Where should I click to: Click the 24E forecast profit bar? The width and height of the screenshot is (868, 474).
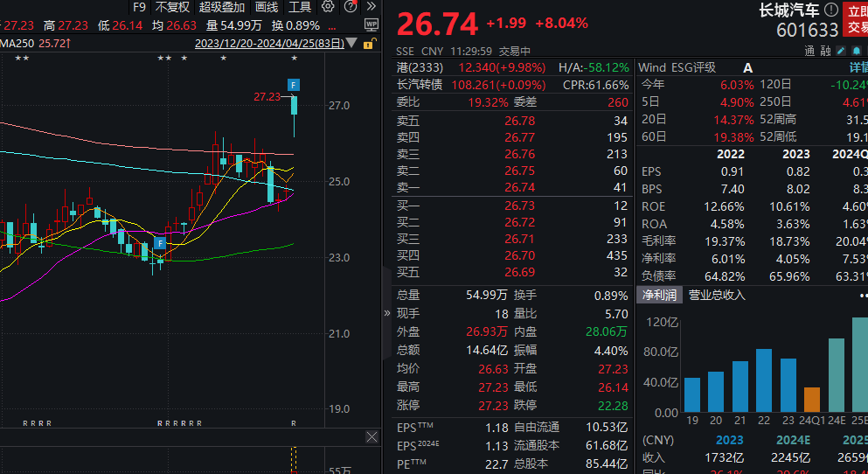tap(837, 375)
